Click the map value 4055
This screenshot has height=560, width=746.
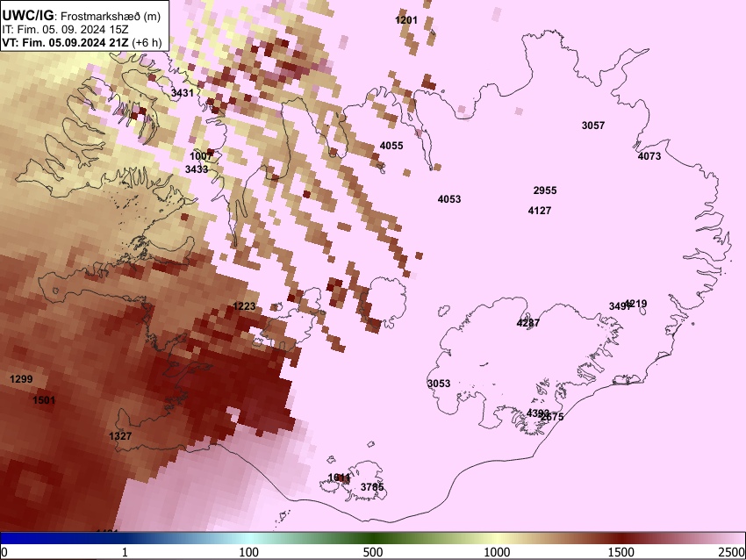pos(391,146)
